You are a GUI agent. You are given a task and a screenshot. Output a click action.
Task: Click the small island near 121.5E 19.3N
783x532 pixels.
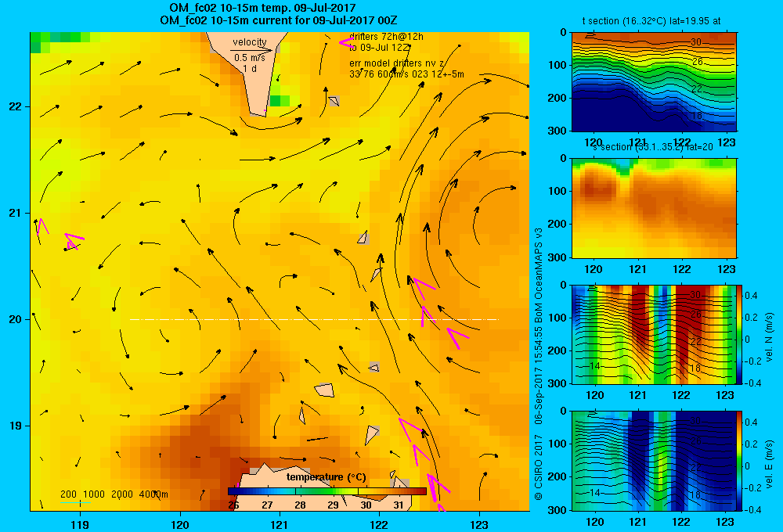(x=325, y=390)
